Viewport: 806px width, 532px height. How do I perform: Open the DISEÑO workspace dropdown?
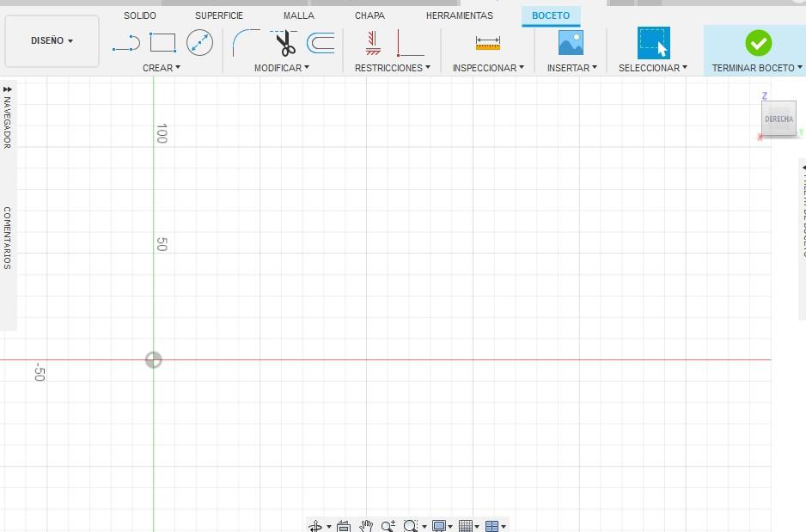click(52, 40)
